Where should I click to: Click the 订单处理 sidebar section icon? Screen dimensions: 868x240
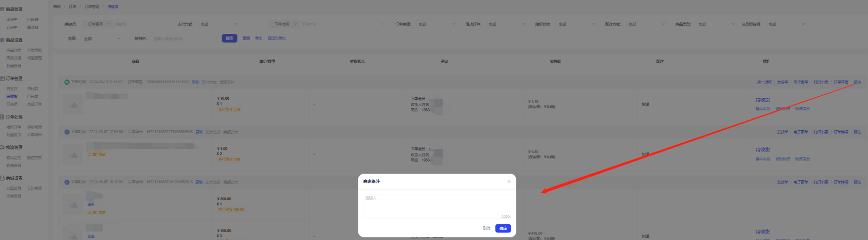tap(3, 117)
